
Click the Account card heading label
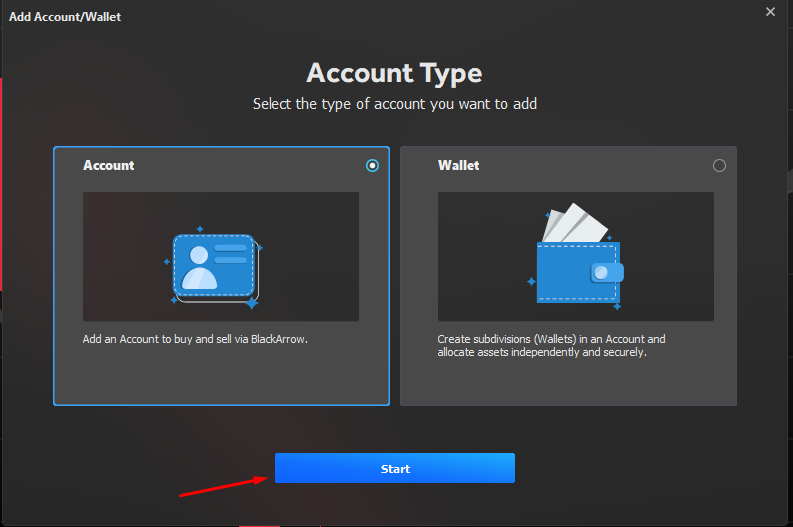pos(109,166)
